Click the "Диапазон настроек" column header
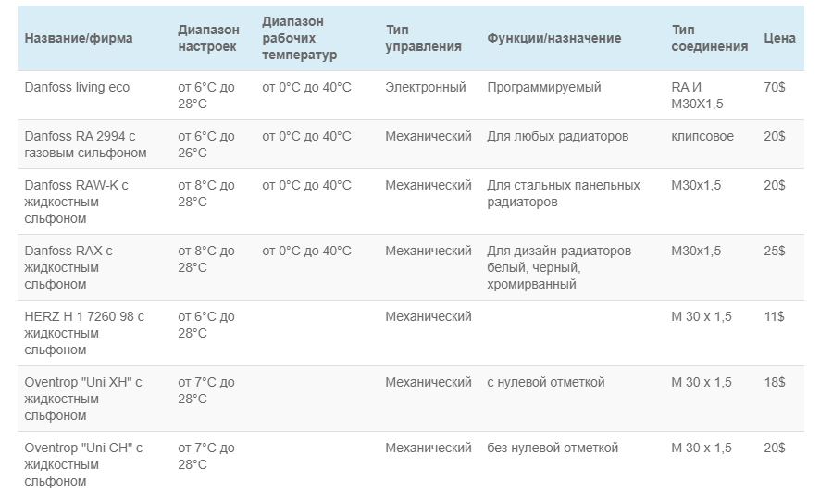The width and height of the screenshot is (820, 504). coord(208,39)
